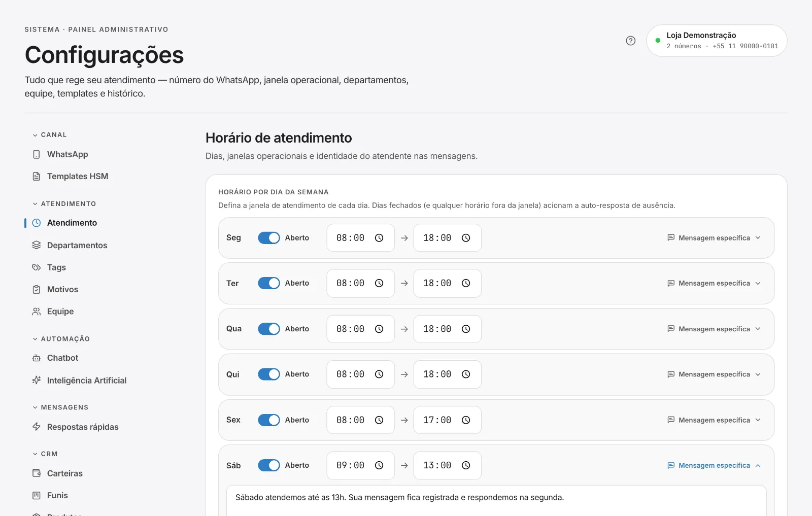Click the Tags icon in sidebar
Screen dimensions: 812x516
(37, 267)
